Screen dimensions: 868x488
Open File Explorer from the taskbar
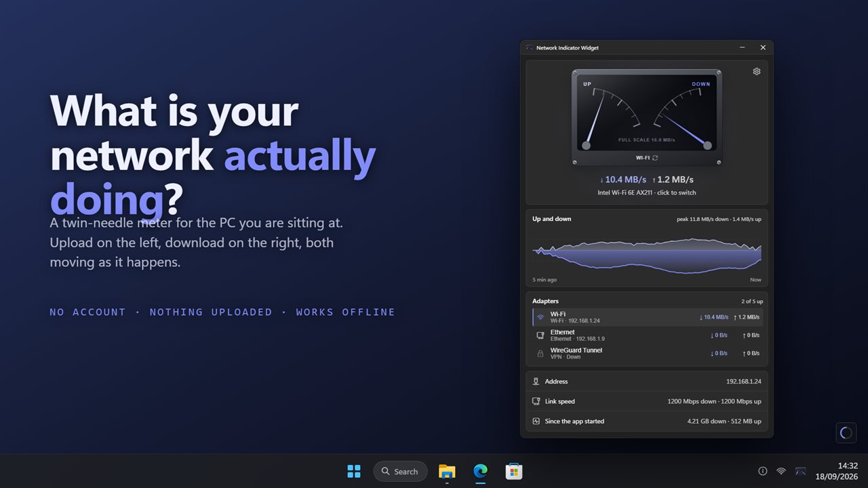pyautogui.click(x=447, y=471)
